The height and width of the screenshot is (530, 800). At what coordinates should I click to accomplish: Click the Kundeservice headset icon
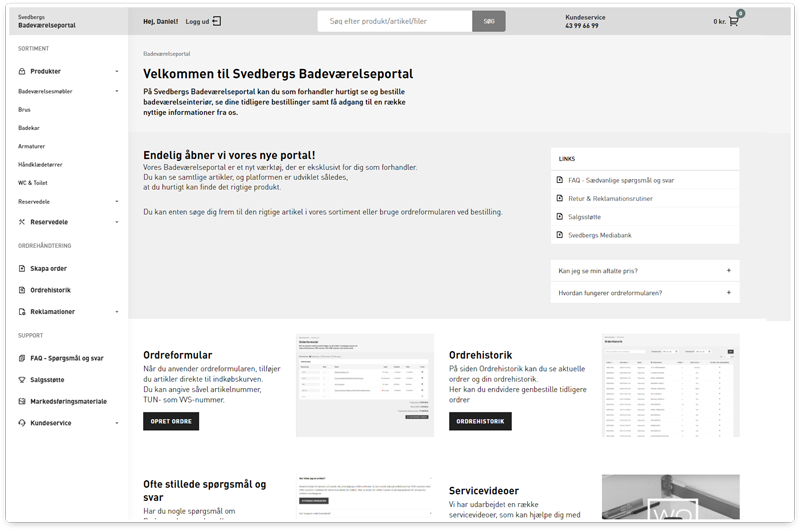click(x=21, y=423)
